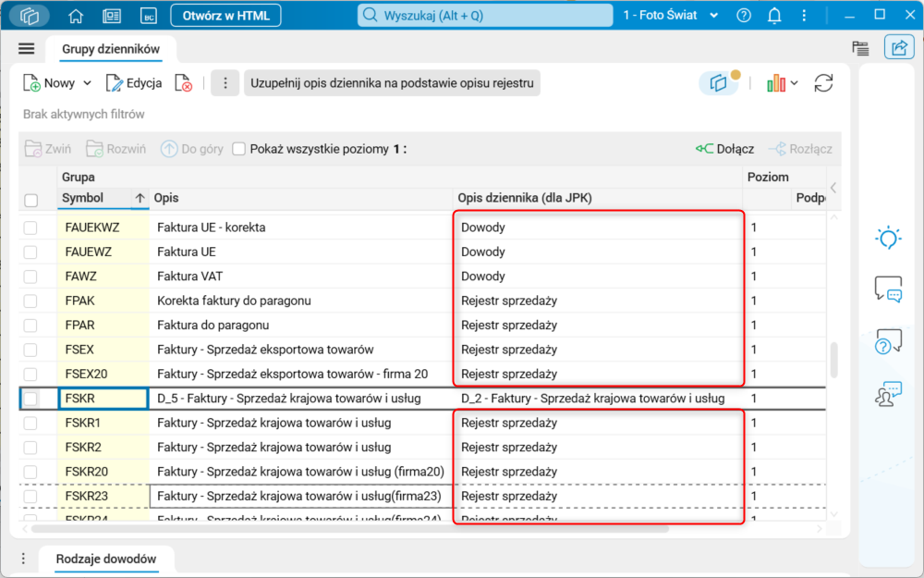Select the FSEX20 symbol cell
The image size is (924, 578).
[x=103, y=374]
